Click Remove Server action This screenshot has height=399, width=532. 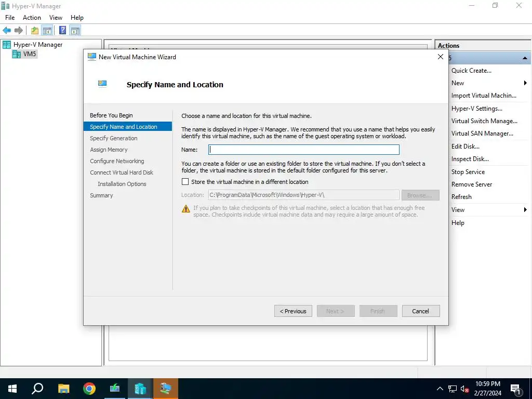click(472, 184)
